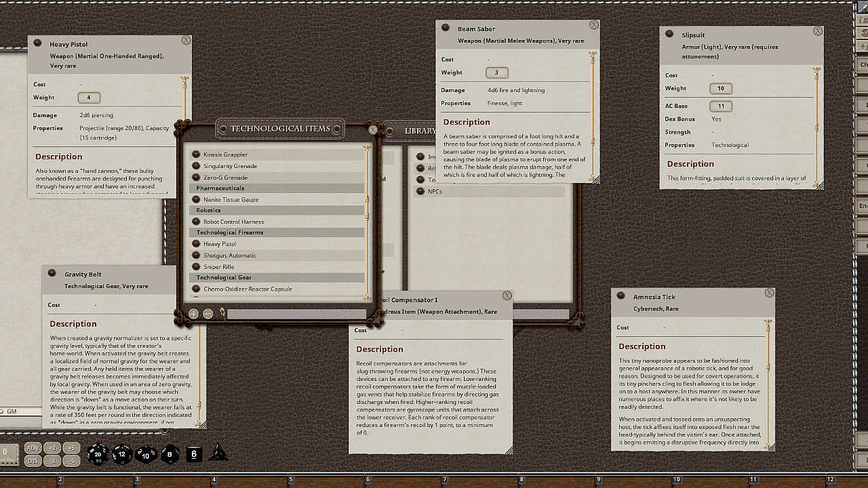Click the d8 die

170,454
